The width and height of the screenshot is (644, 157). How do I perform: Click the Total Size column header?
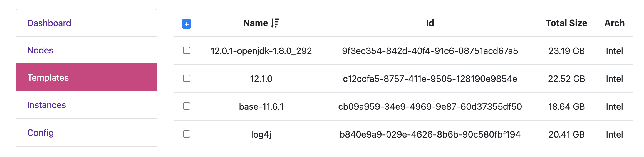coord(566,23)
